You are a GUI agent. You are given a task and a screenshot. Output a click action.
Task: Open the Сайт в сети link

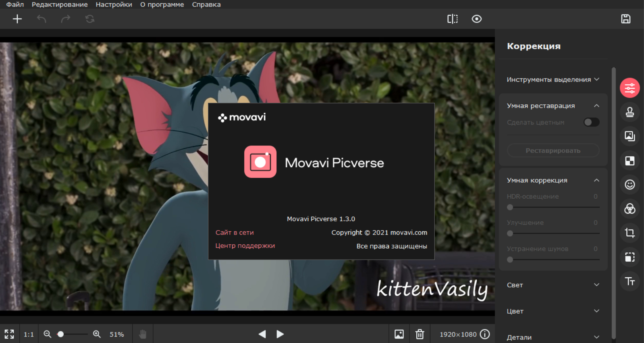tap(235, 233)
